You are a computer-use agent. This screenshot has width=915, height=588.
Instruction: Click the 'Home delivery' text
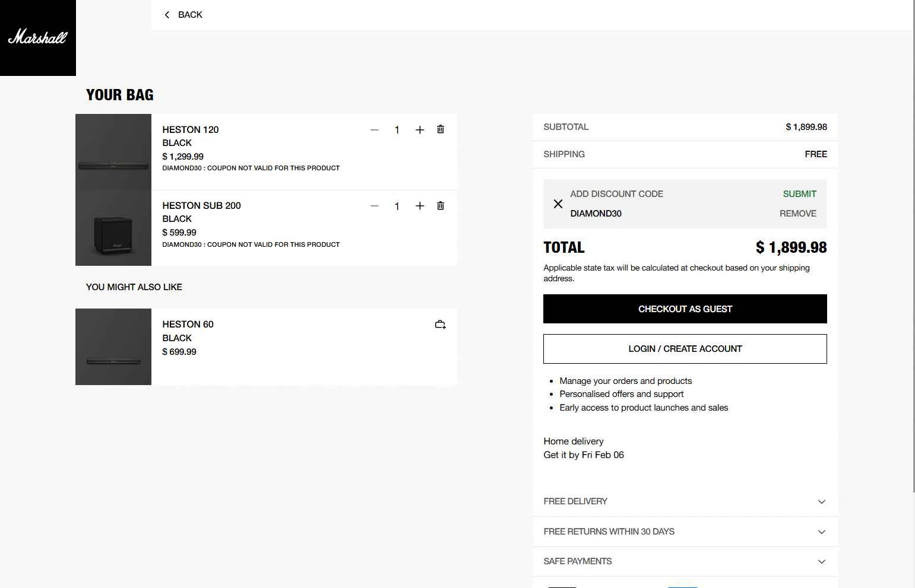574,441
